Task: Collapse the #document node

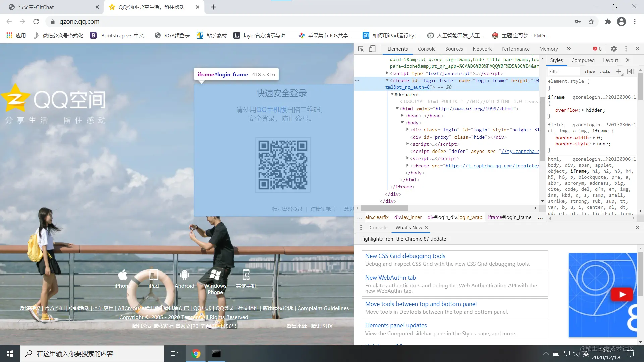Action: tap(392, 94)
